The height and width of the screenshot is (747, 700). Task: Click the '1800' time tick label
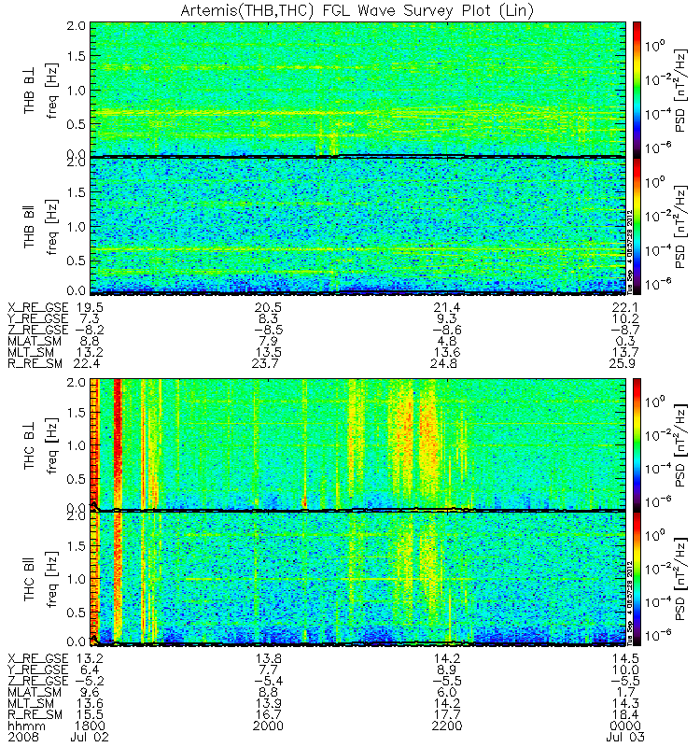click(x=90, y=726)
